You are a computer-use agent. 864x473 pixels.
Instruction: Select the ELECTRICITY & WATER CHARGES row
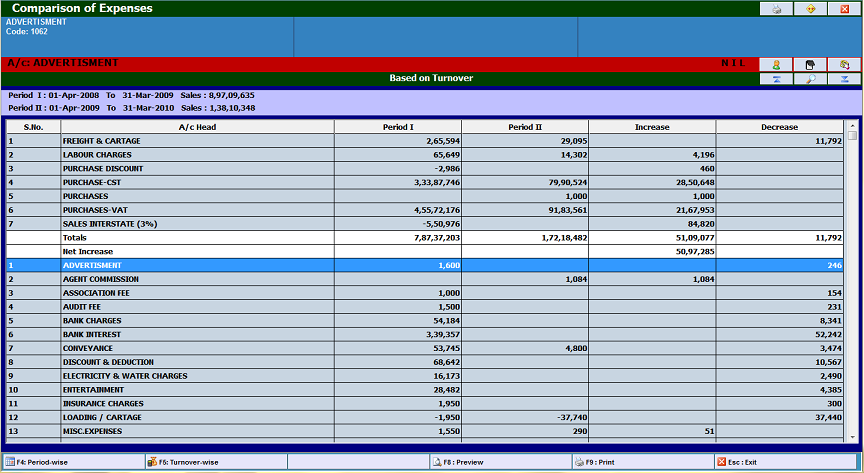pyautogui.click(x=425, y=375)
